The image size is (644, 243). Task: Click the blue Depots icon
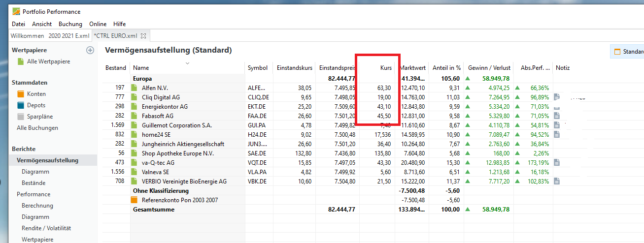coord(21,105)
